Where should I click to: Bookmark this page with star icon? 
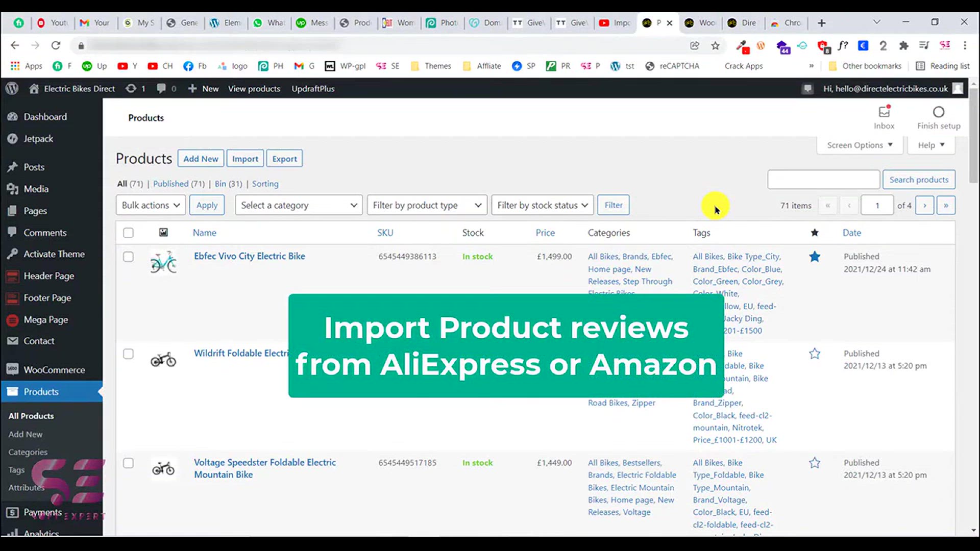pyautogui.click(x=716, y=45)
